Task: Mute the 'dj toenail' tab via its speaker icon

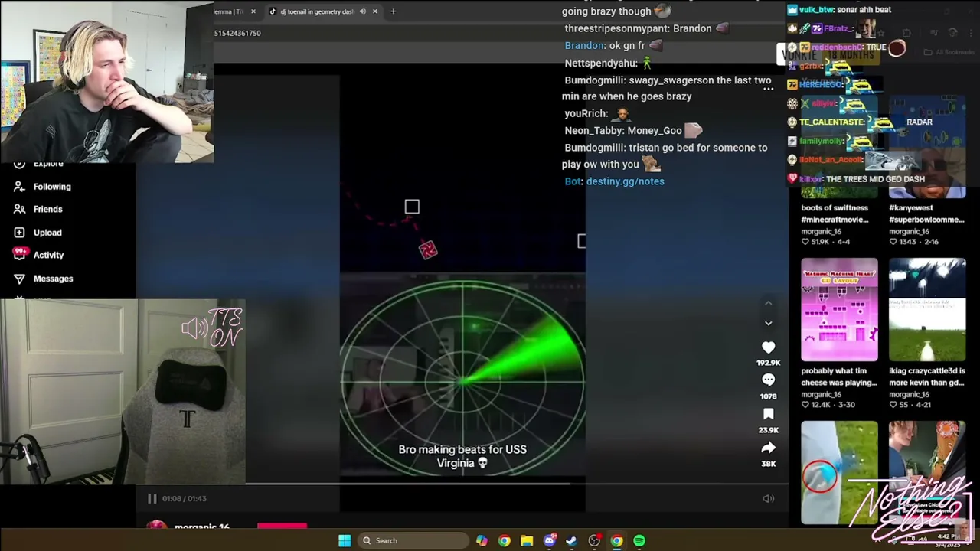Action: (x=363, y=11)
